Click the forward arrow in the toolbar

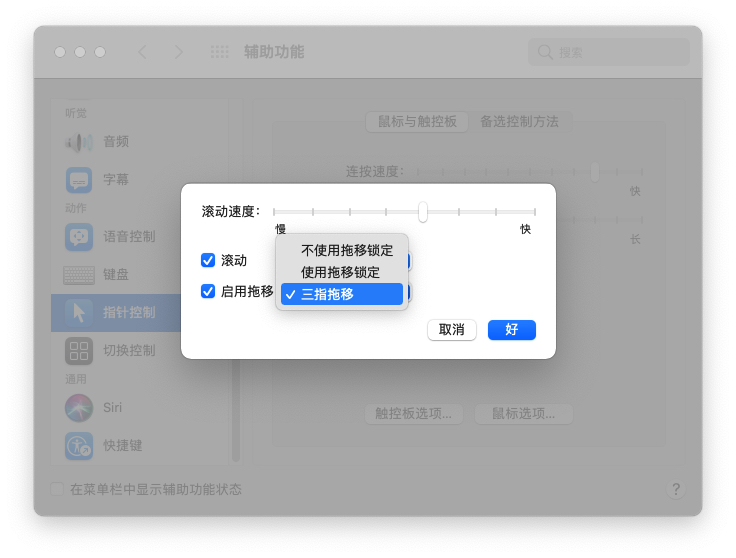pyautogui.click(x=178, y=52)
